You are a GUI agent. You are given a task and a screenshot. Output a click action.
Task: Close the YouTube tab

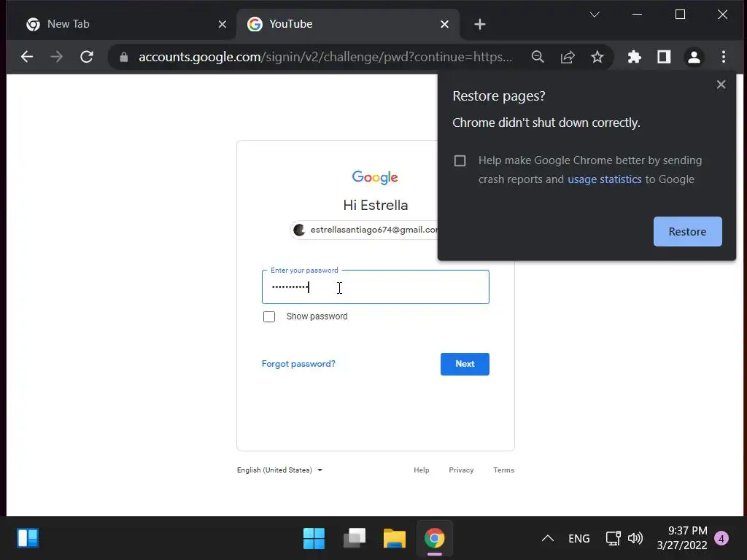(x=444, y=24)
